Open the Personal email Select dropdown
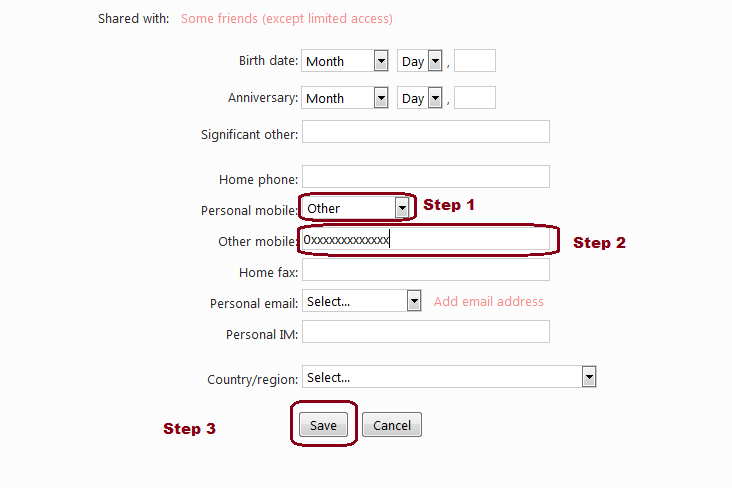The height and width of the screenshot is (488, 732). pyautogui.click(x=362, y=301)
